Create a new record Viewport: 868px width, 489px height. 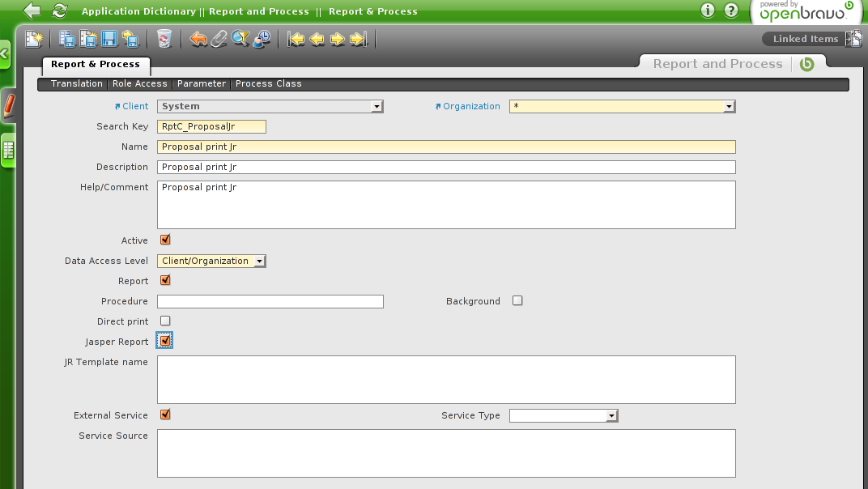coord(34,39)
